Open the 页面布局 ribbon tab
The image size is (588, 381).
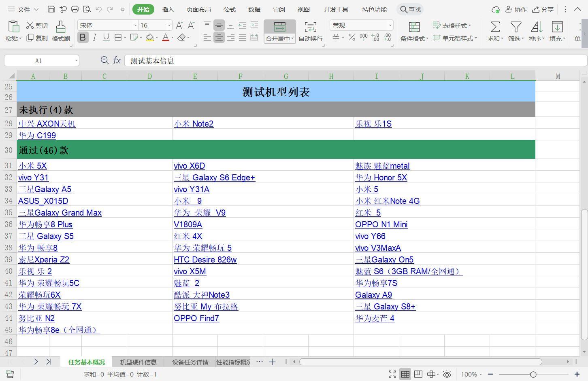[198, 9]
